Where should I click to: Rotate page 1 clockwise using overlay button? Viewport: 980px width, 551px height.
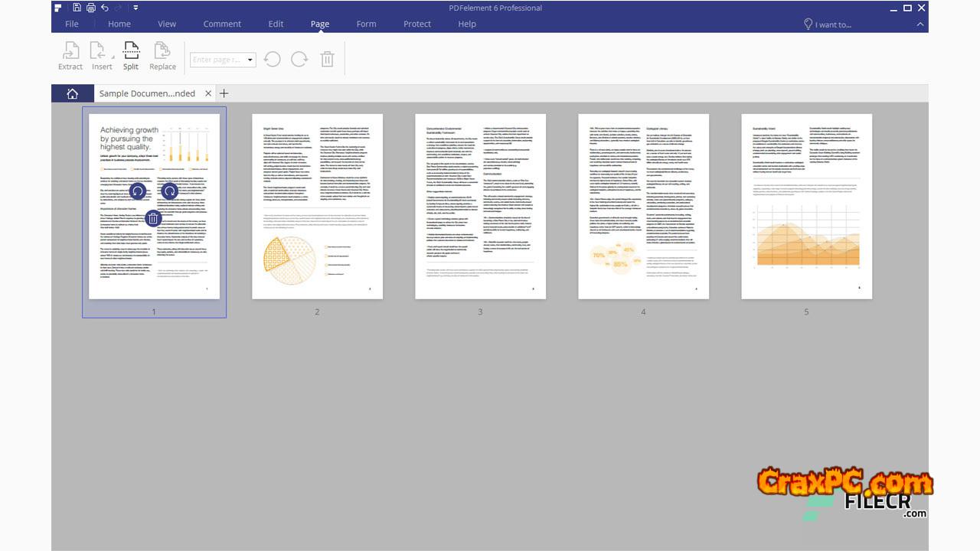click(x=169, y=191)
